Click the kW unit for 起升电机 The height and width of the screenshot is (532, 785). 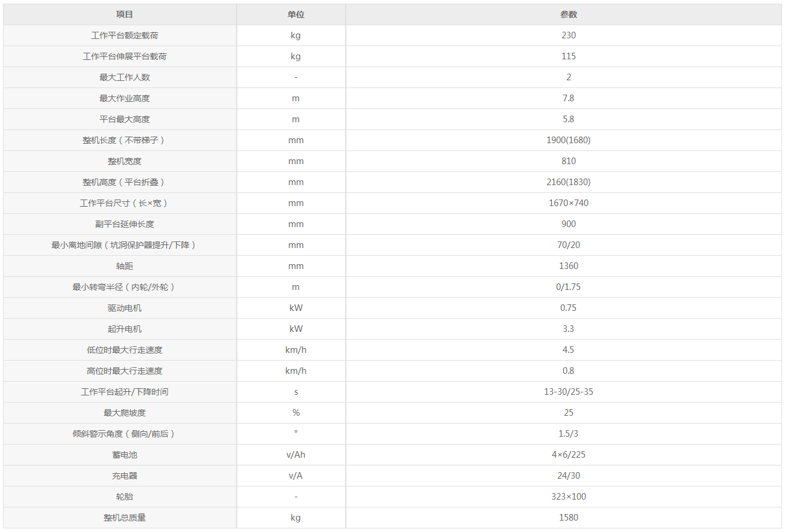(295, 329)
